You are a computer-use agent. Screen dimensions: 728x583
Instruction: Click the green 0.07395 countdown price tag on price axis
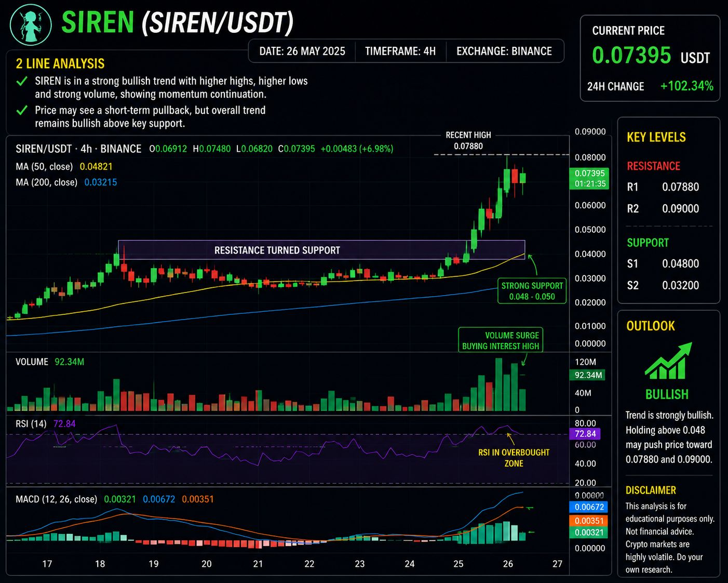[x=590, y=178]
